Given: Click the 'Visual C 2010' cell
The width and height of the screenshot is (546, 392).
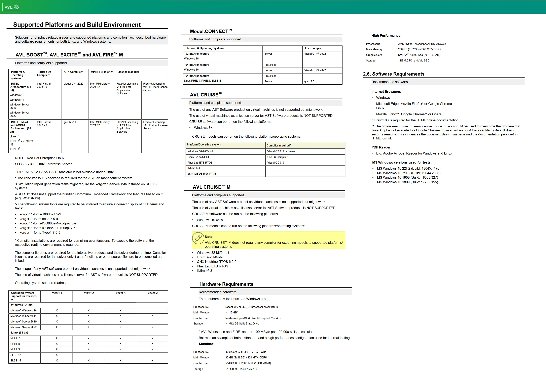Looking at the screenshot, I should click(275, 163).
